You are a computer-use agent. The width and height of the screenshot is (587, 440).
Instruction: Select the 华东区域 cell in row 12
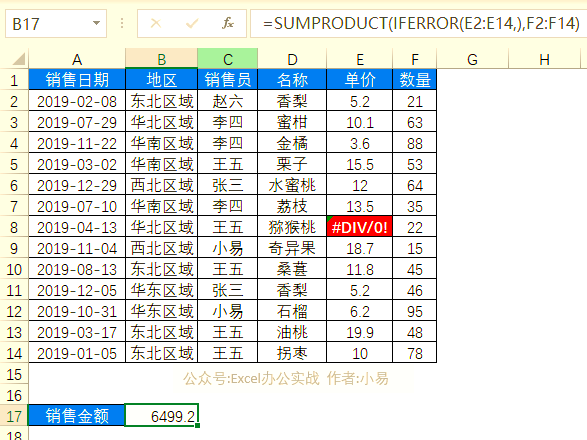161,310
